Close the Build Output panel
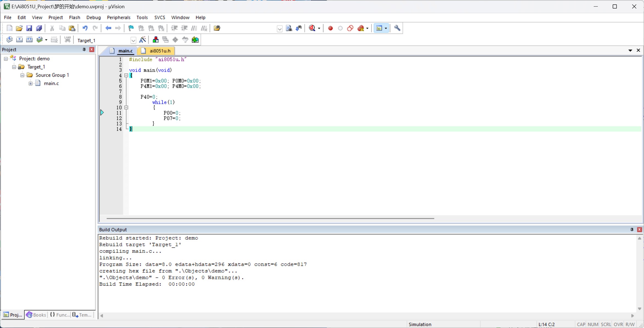Image resolution: width=644 pixels, height=328 pixels. [x=640, y=229]
